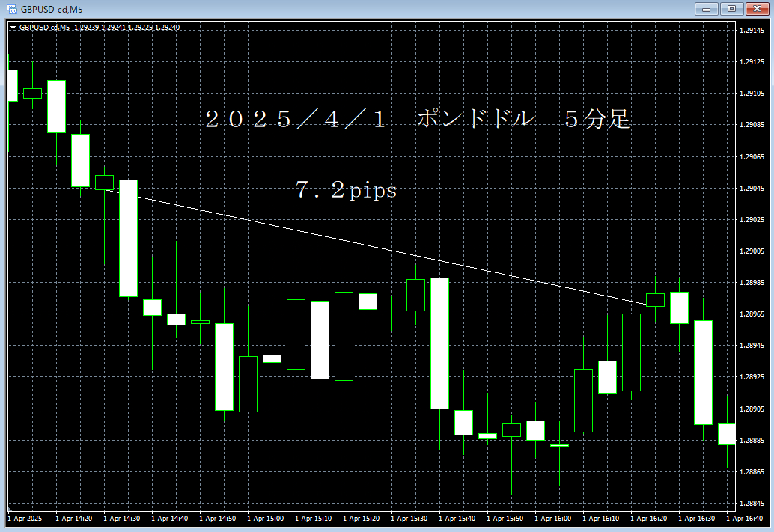
Task: Click the chart shift marker at bottom-left
Action: point(10,509)
